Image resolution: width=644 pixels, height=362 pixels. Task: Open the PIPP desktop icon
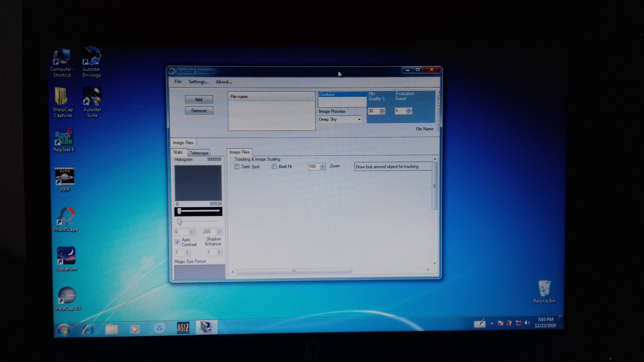click(x=64, y=179)
